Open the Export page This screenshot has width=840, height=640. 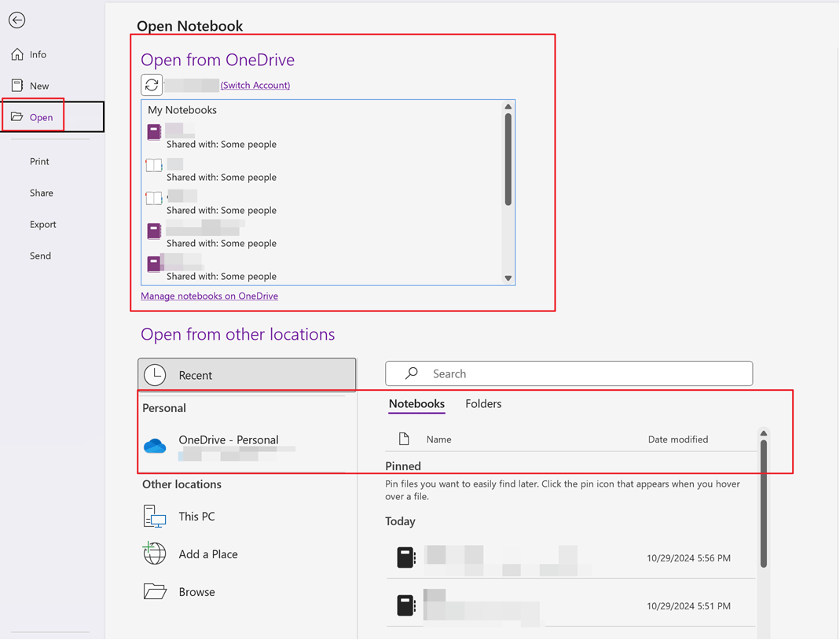click(x=43, y=225)
